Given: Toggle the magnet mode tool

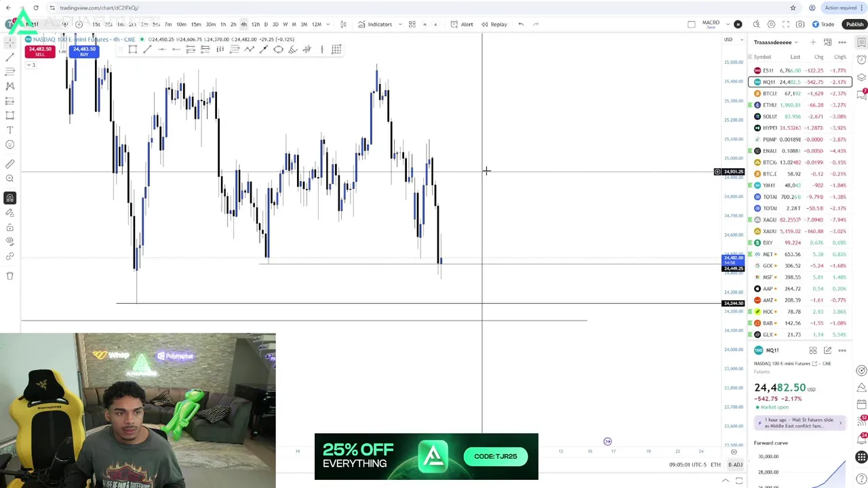Looking at the screenshot, I should click(x=9, y=198).
